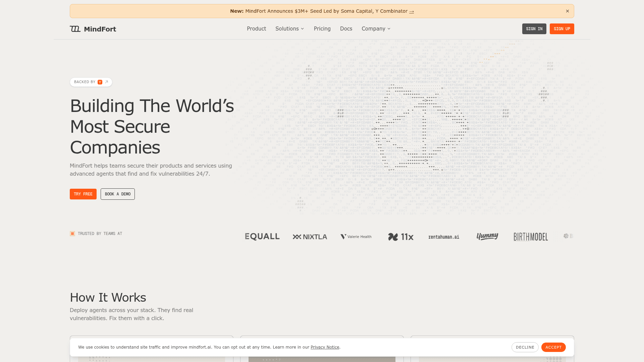Click the Nixtla logo
This screenshot has height=362, width=644.
[310, 237]
